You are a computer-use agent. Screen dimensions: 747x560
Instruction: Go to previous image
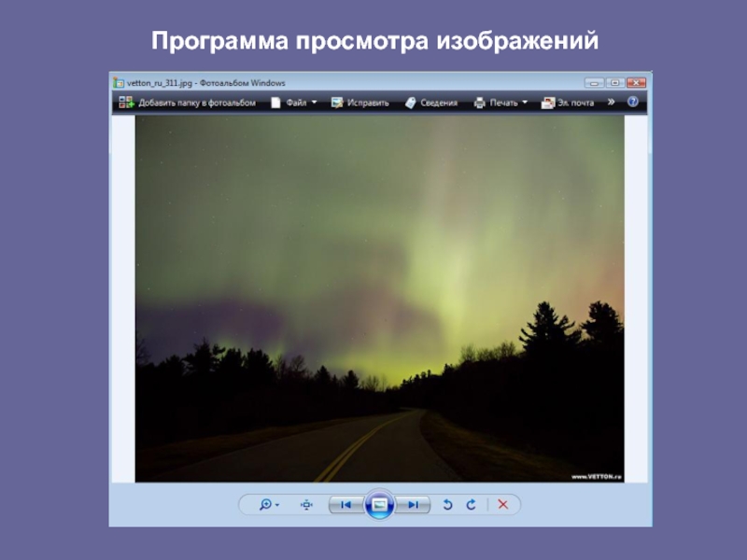point(346,505)
